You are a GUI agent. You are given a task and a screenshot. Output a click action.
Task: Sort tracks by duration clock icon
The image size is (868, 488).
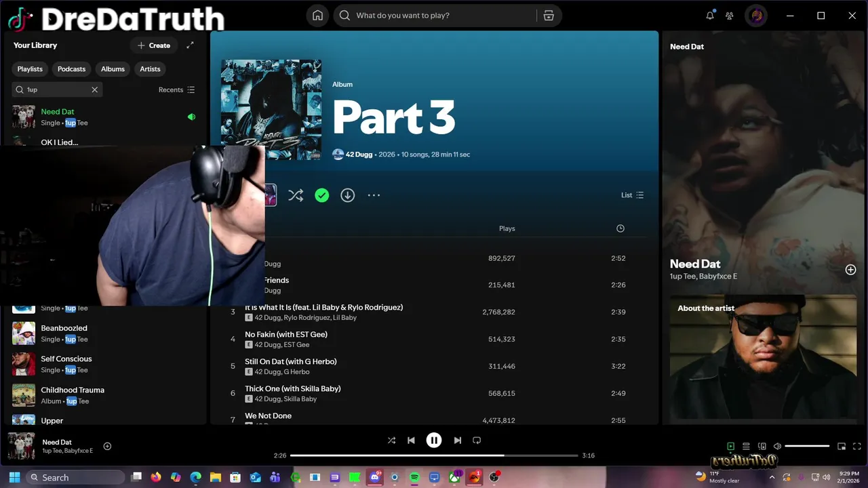[x=620, y=228]
